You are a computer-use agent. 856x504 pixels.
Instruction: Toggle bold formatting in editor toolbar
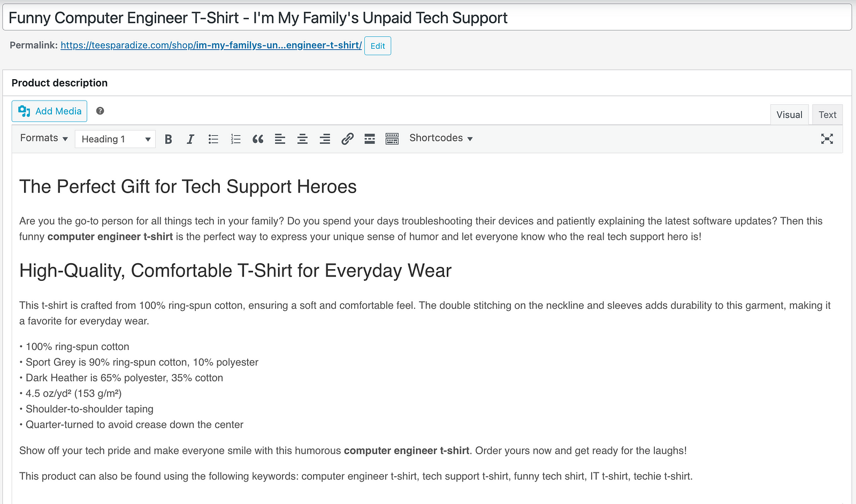point(168,139)
